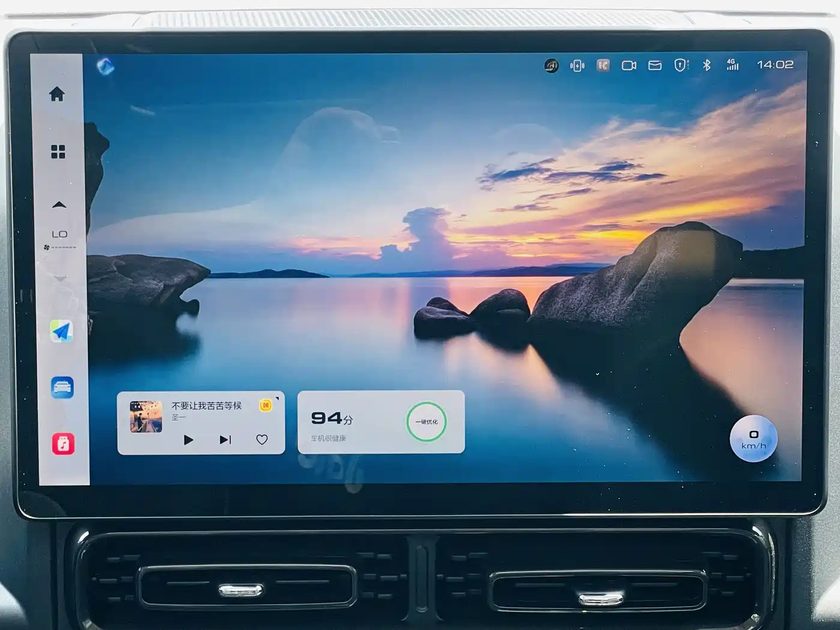Adjust the fan speed bar
This screenshot has width=840, height=630.
[x=60, y=247]
